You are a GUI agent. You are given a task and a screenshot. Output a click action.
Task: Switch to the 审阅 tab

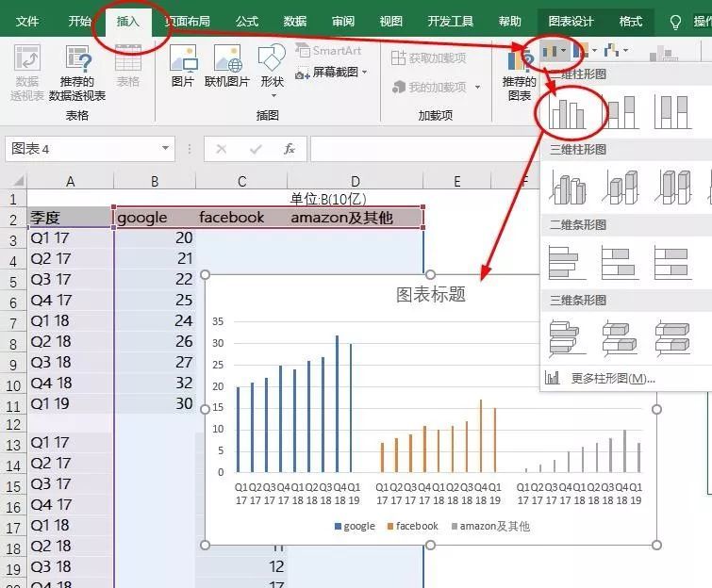point(343,22)
